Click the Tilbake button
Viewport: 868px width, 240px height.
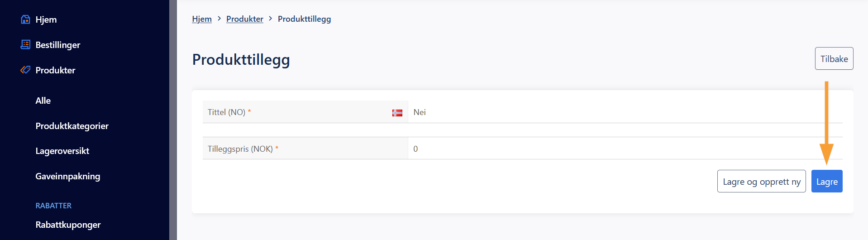834,58
